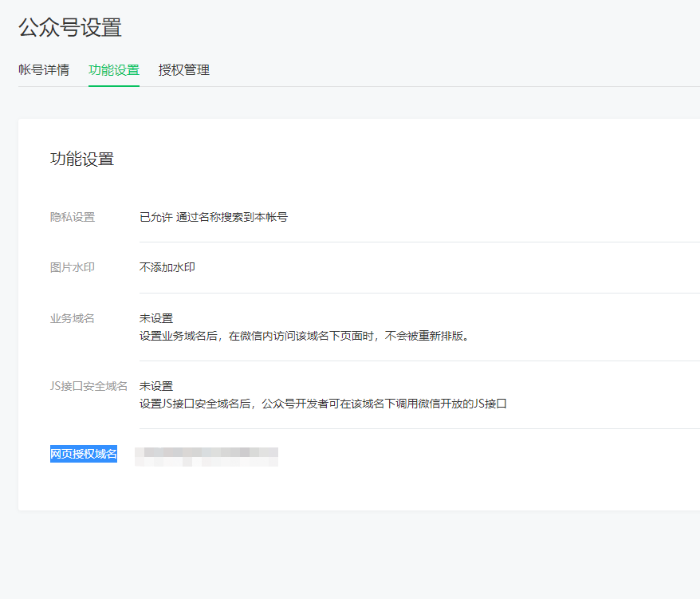
Task: Select the 功能设置 tab
Action: click(114, 70)
